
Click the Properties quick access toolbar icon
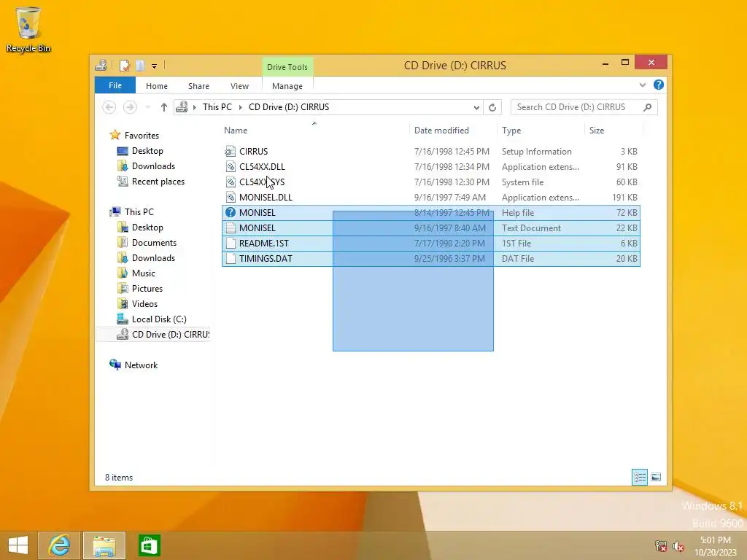tap(125, 65)
